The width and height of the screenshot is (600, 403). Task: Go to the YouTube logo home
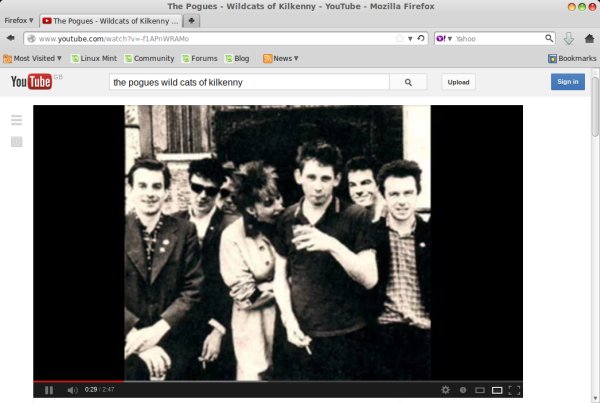click(31, 82)
